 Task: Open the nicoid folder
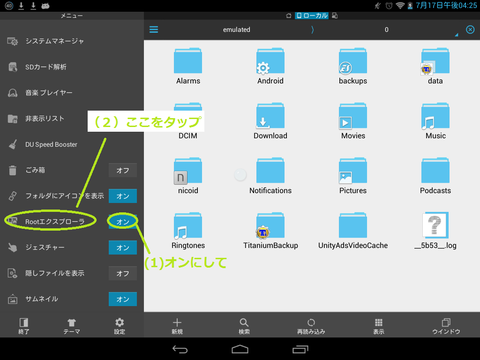(x=188, y=176)
